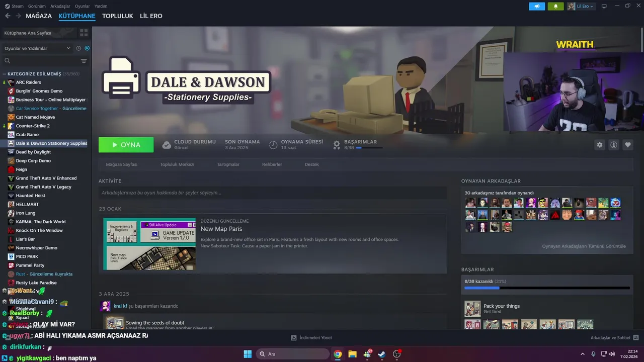This screenshot has height=362, width=644.
Task: Open the library advanced filter icon
Action: point(84,61)
